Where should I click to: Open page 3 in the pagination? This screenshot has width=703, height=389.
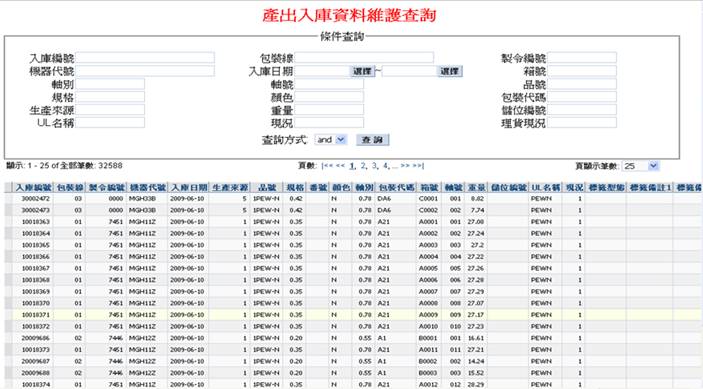[x=374, y=166]
